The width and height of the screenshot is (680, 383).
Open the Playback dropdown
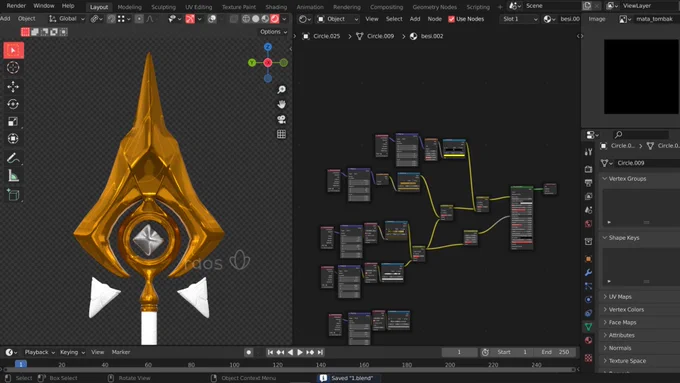pyautogui.click(x=39, y=352)
